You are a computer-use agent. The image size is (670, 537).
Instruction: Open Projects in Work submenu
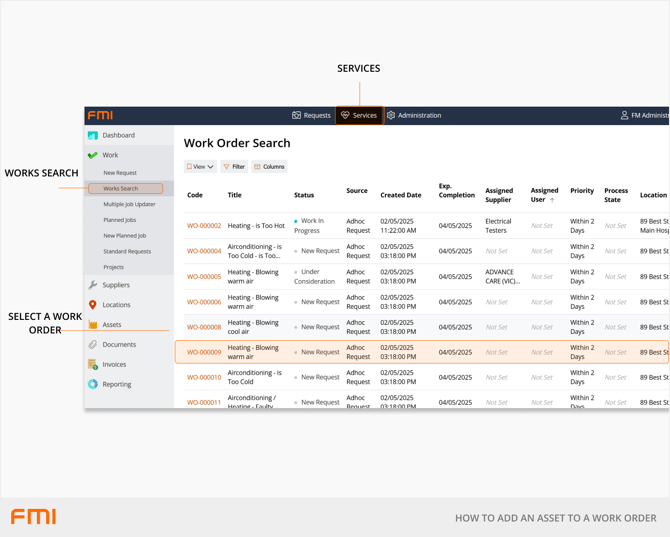pos(114,267)
